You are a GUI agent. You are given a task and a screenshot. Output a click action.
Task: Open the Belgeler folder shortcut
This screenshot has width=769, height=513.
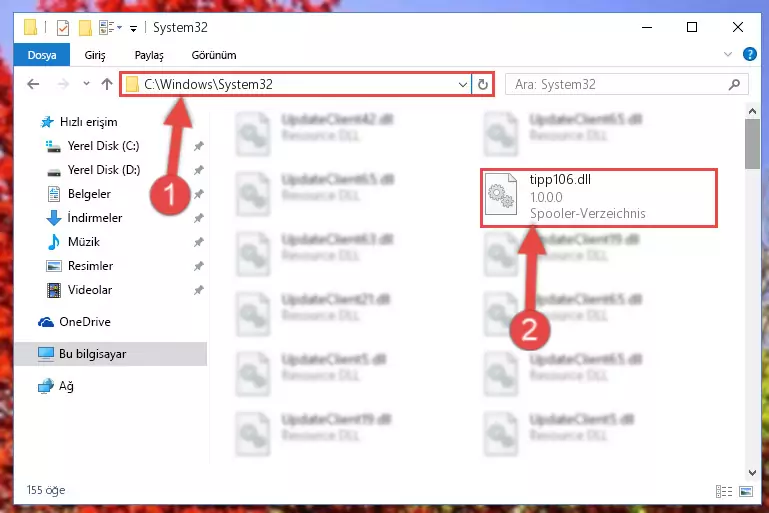coord(89,194)
